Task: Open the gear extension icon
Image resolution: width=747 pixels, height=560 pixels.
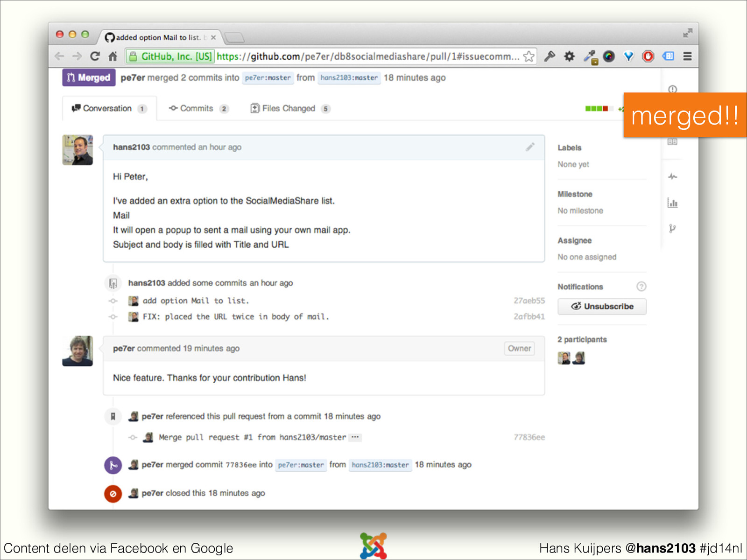Action: 569,56
